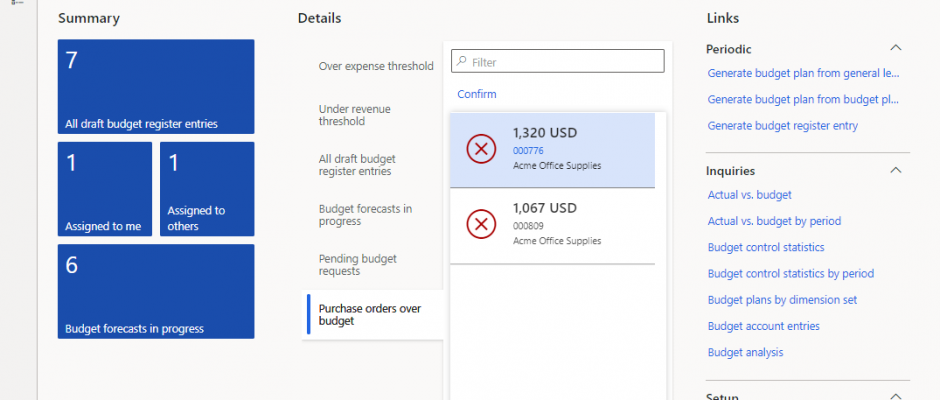Open the All draft budget register entries tile
Screen dimensions: 940x400
click(x=156, y=86)
